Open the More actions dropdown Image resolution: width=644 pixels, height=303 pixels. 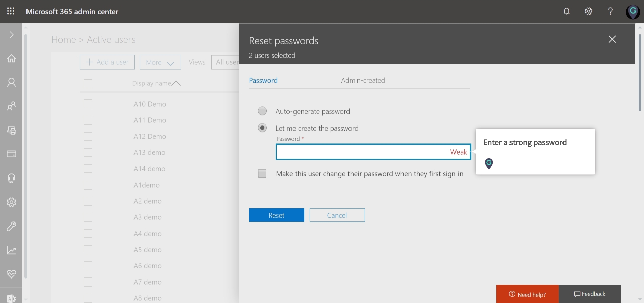click(x=160, y=62)
